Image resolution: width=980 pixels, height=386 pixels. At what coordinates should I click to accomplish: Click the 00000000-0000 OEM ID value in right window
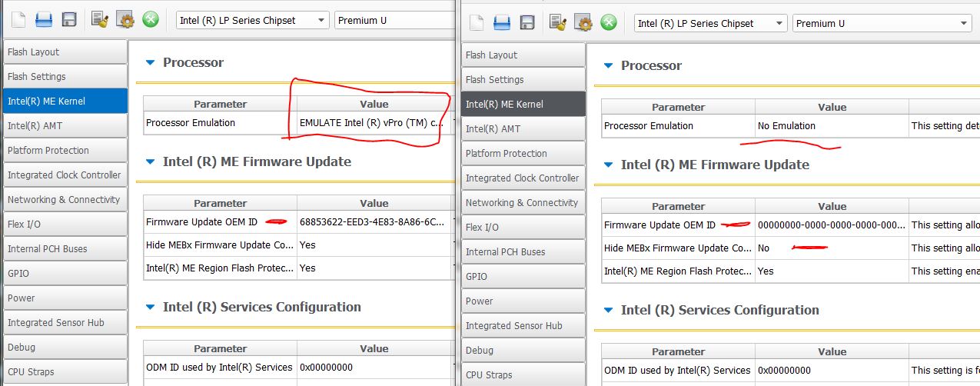pyautogui.click(x=832, y=225)
